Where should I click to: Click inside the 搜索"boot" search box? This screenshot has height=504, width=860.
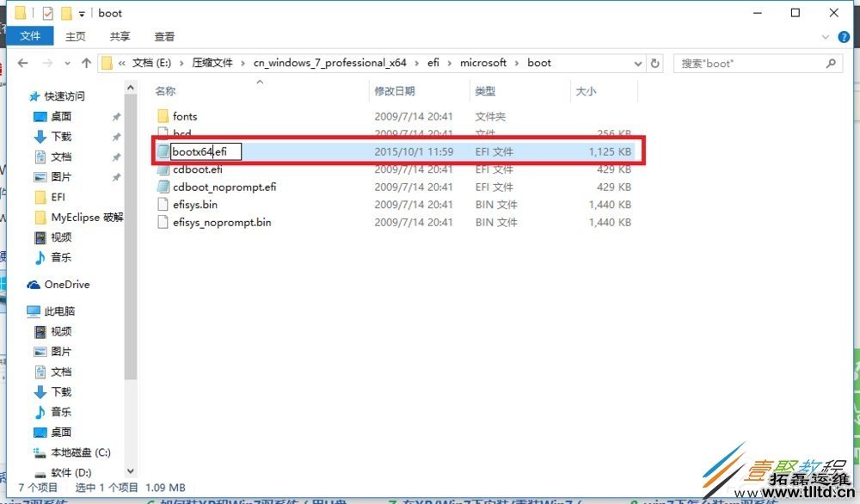(748, 63)
